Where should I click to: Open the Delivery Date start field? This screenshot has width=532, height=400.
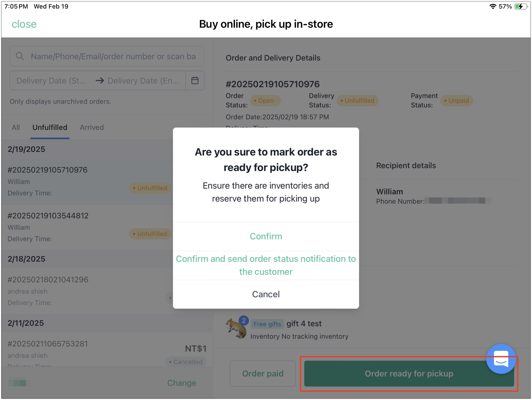[51, 80]
